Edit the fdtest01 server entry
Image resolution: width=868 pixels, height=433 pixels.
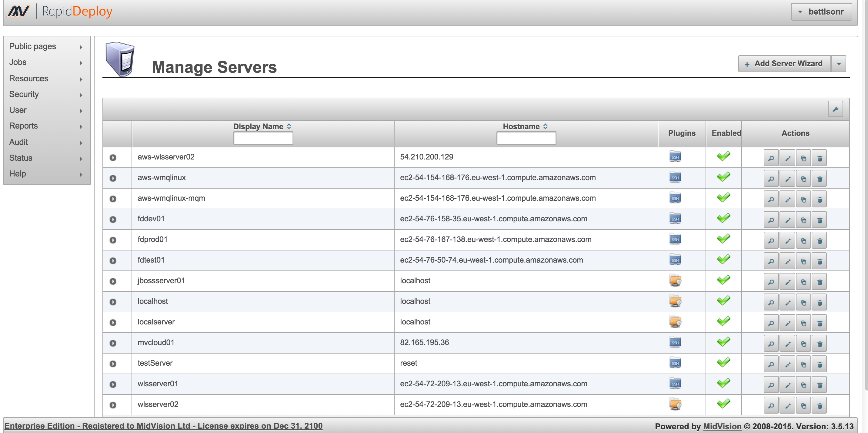[x=787, y=261]
